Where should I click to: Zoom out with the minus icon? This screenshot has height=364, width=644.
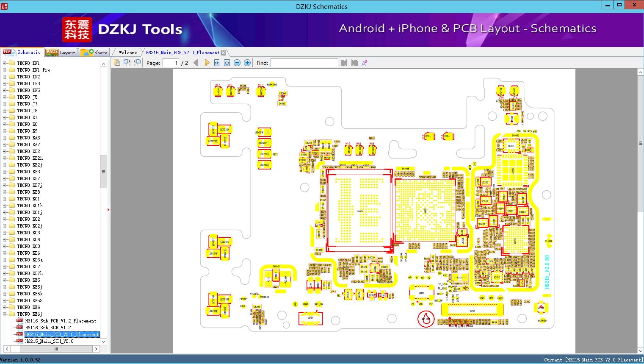237,63
